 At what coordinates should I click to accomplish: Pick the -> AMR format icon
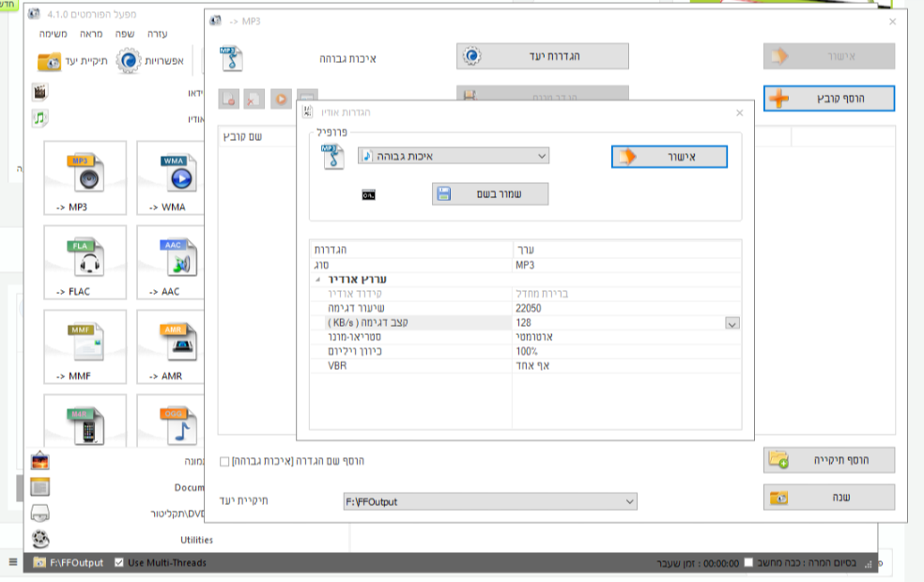pyautogui.click(x=171, y=346)
